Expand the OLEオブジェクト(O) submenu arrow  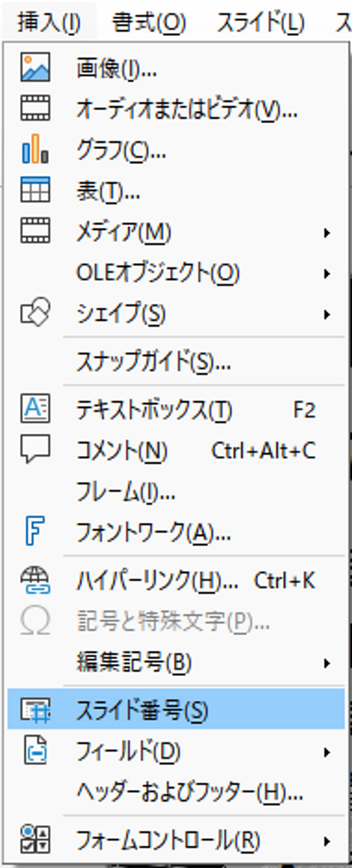pyautogui.click(x=327, y=274)
